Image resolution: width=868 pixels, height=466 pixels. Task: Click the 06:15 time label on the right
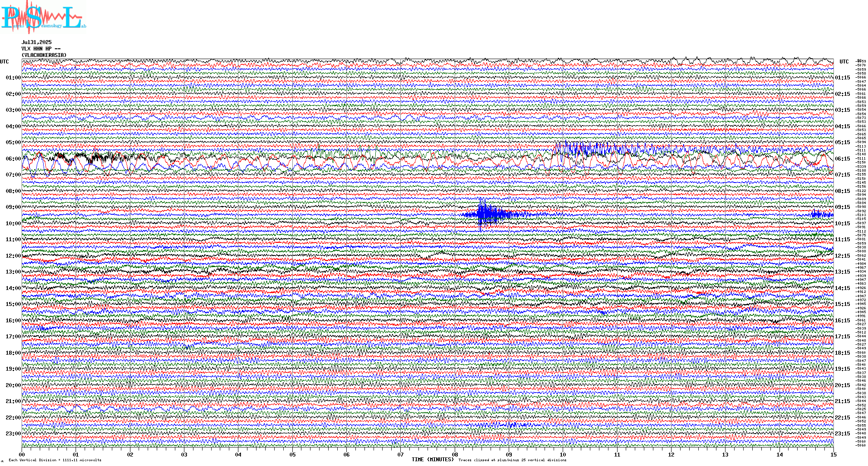pyautogui.click(x=843, y=159)
